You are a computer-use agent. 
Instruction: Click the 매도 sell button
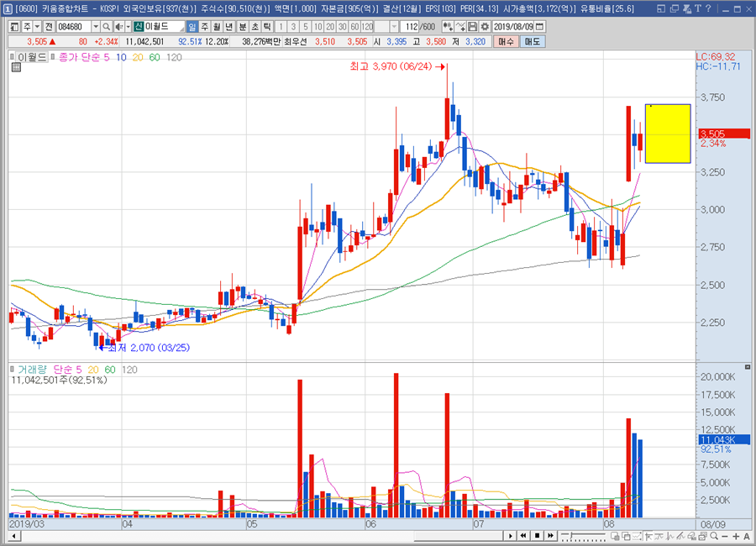click(533, 42)
